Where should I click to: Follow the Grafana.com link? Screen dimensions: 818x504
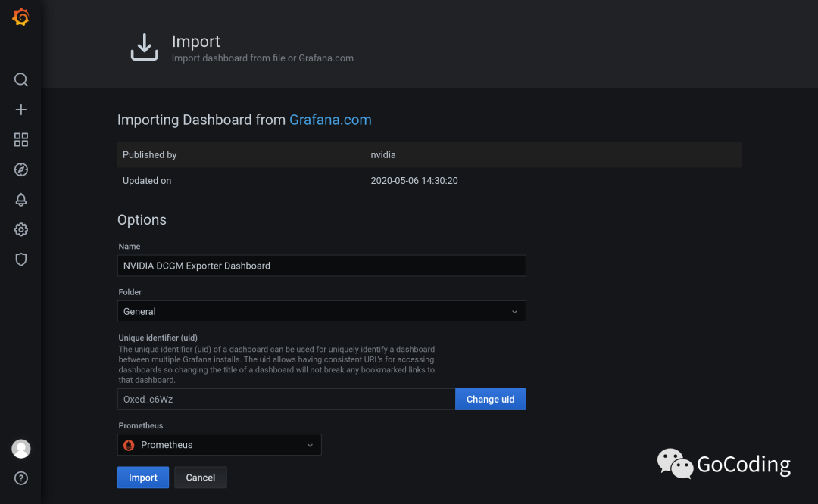(330, 120)
